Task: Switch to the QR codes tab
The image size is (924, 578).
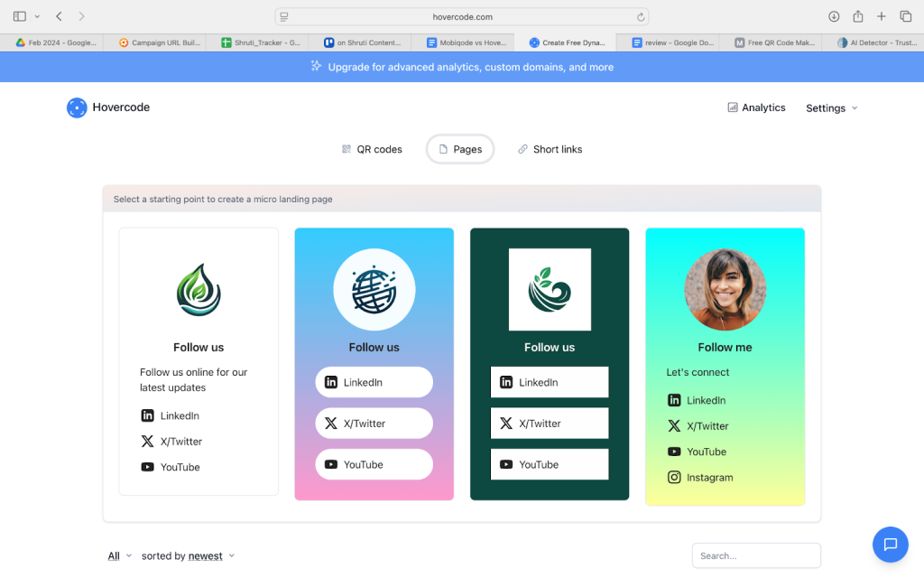Action: [x=372, y=149]
